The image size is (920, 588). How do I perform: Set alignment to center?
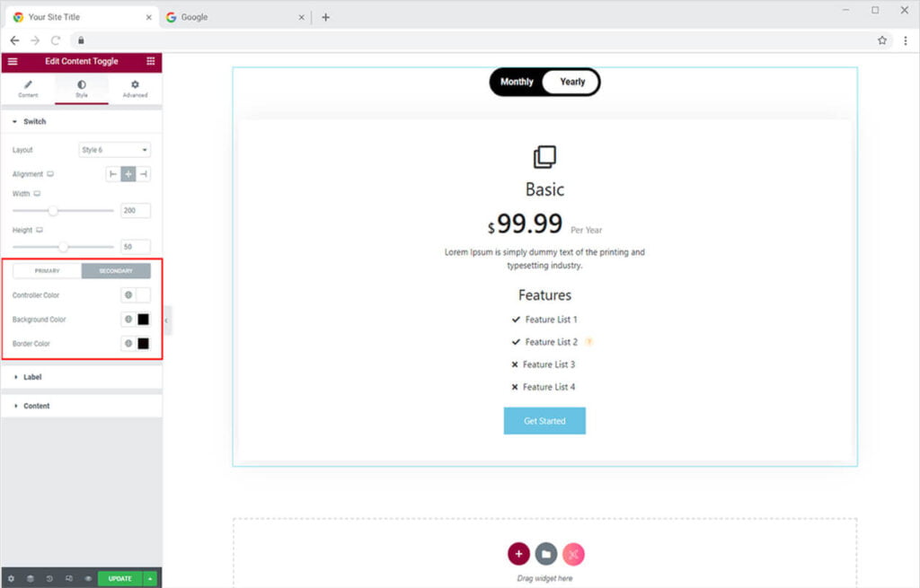pos(128,174)
